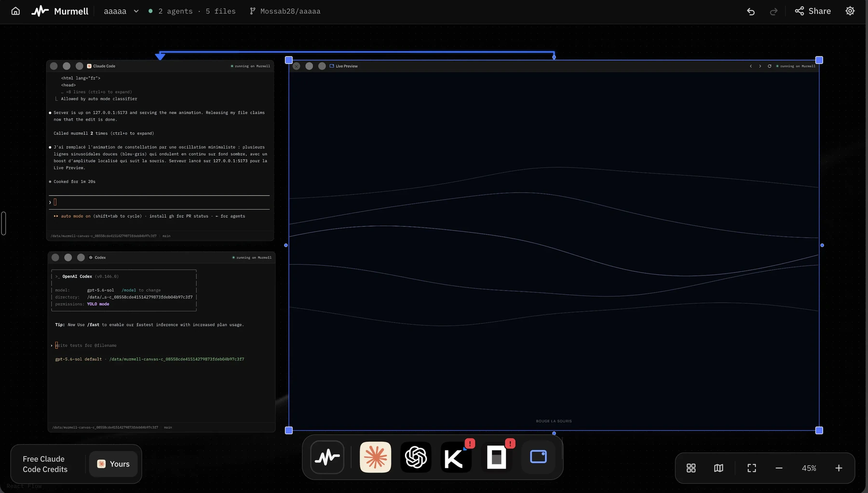Select the top-right resize handle of Live Preview
868x493 pixels.
(x=819, y=60)
